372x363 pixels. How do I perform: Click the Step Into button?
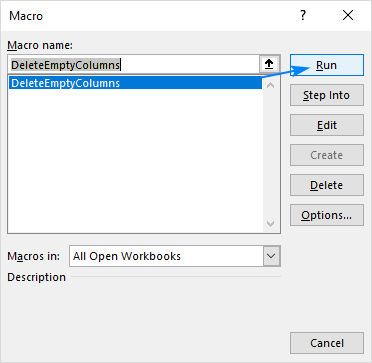pos(327,95)
